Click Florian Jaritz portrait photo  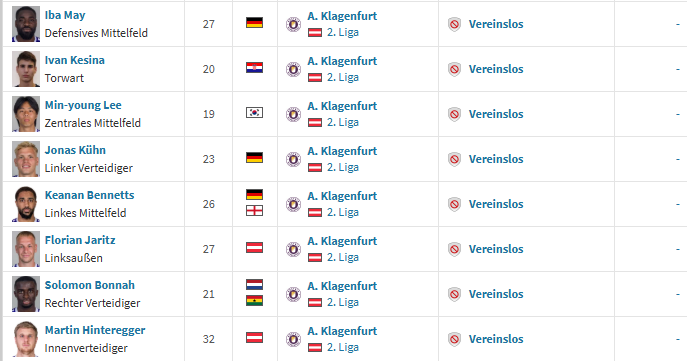point(26,249)
